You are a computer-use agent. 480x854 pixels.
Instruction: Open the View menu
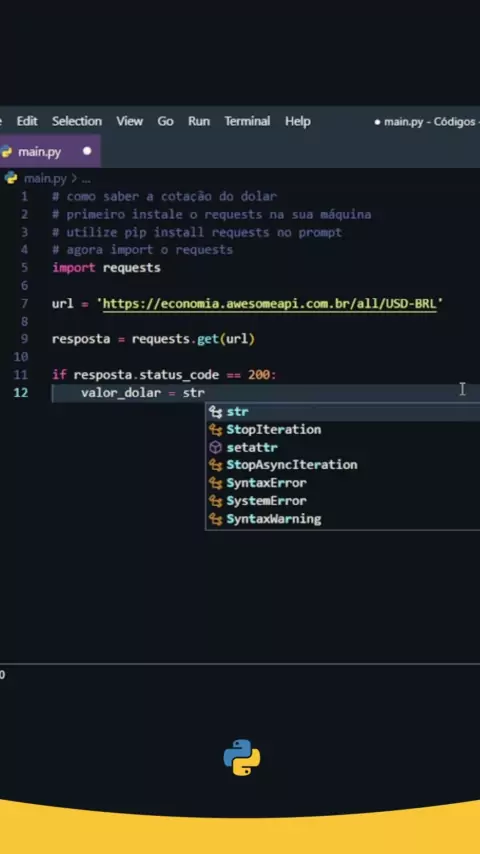pyautogui.click(x=130, y=121)
